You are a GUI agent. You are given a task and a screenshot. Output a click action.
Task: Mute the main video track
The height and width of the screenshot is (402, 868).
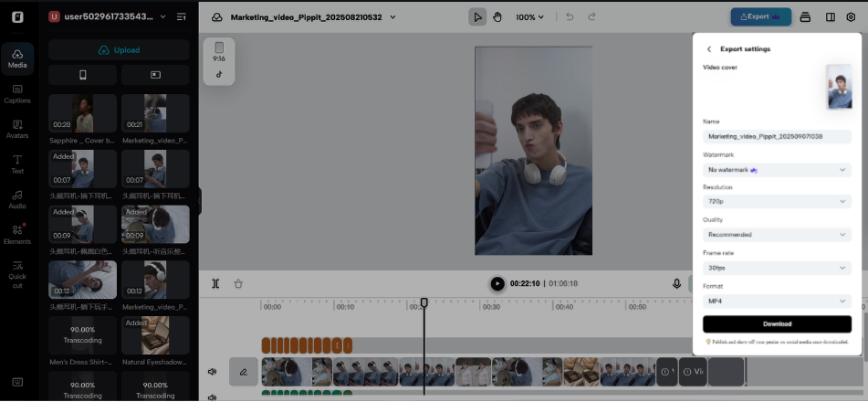click(x=212, y=372)
